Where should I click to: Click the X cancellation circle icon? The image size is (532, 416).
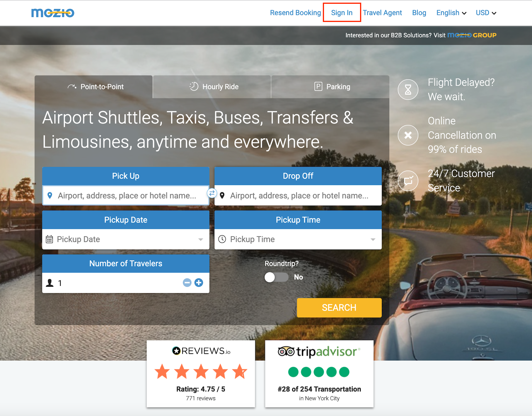(x=408, y=135)
